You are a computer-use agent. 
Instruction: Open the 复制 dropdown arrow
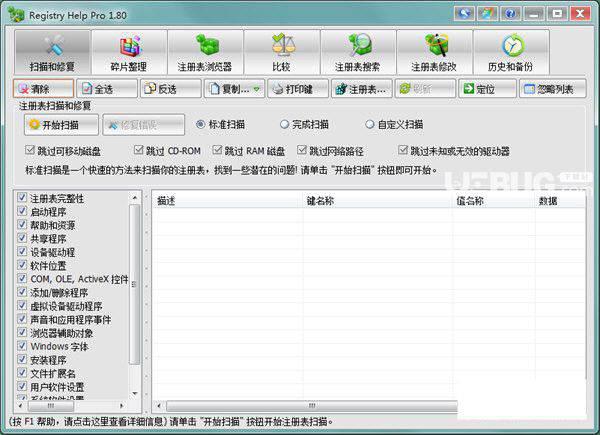(x=256, y=89)
